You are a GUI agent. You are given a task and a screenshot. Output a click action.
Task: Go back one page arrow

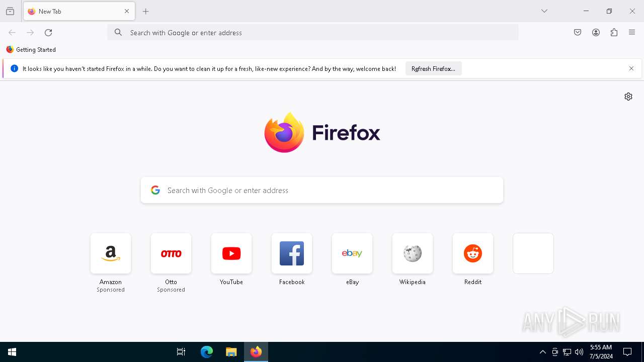[x=12, y=33]
